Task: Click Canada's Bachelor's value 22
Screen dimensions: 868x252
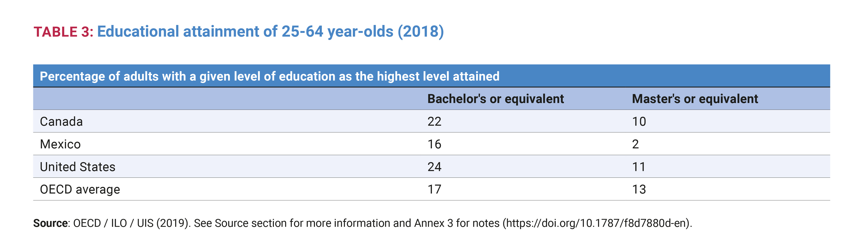Action: click(x=434, y=122)
